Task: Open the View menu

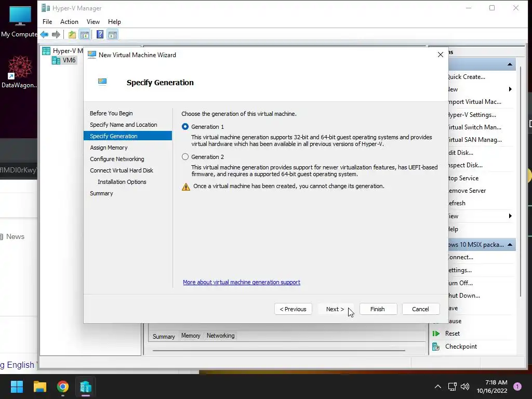Action: [93, 22]
